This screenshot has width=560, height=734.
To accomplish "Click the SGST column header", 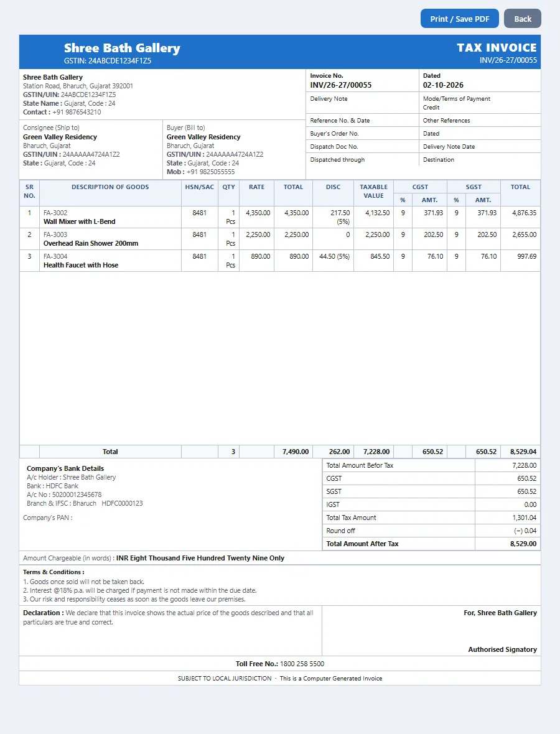I will point(474,187).
